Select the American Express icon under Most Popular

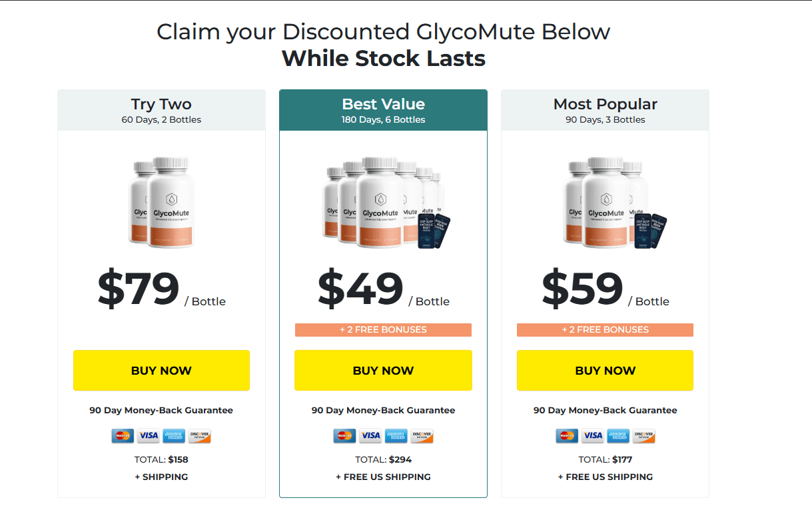pos(618,436)
